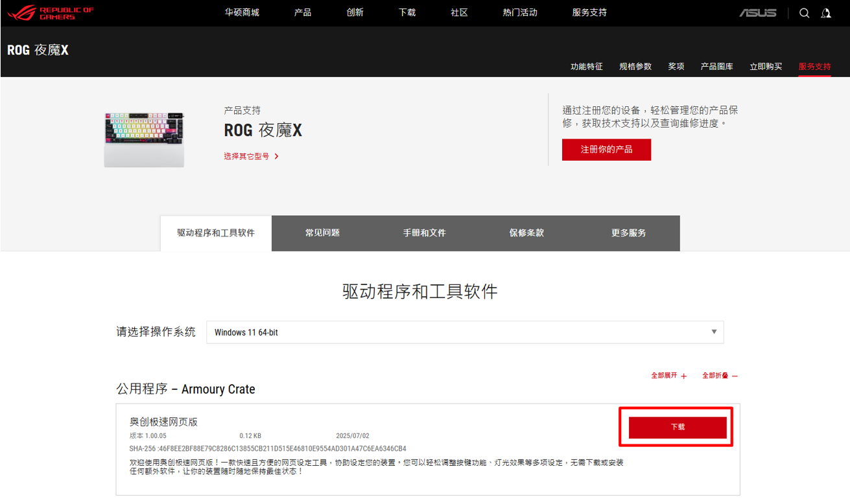Go to 产品图库 section
This screenshot has width=850, height=504.
[717, 67]
